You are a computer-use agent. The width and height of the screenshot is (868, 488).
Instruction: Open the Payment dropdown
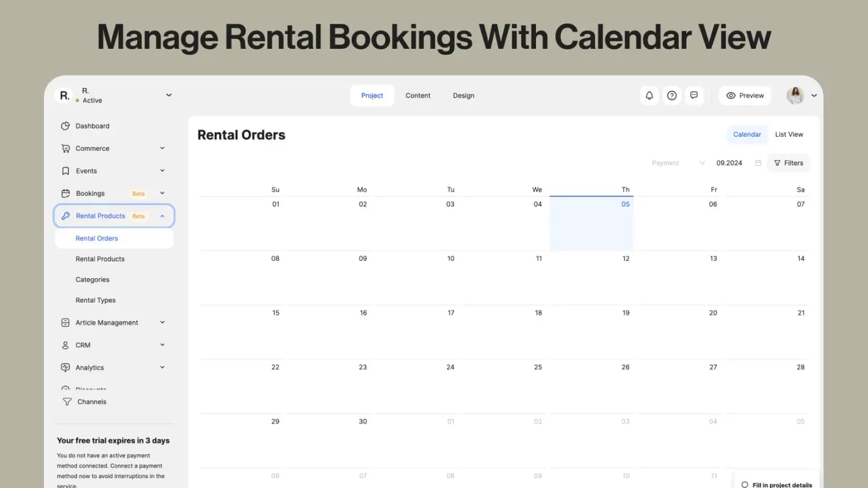point(678,163)
